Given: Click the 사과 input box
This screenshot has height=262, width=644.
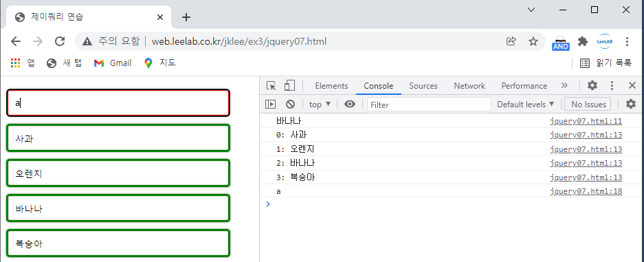Looking at the screenshot, I should click(x=118, y=138).
